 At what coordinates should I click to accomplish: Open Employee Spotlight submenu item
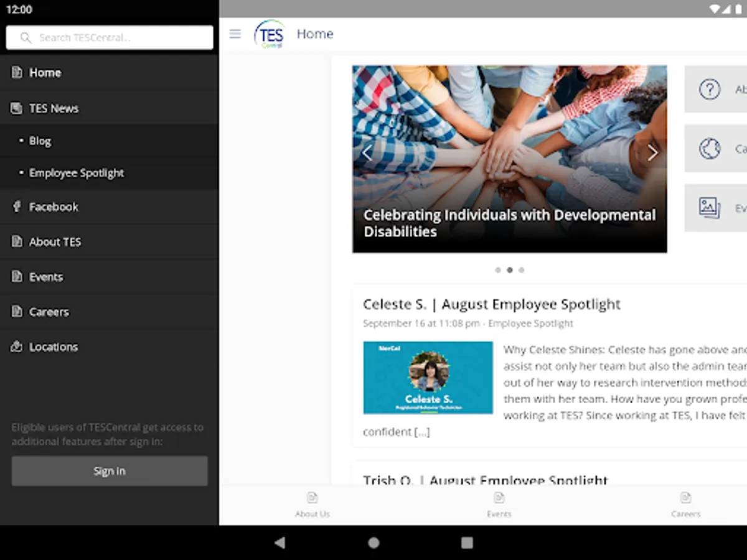109,173
